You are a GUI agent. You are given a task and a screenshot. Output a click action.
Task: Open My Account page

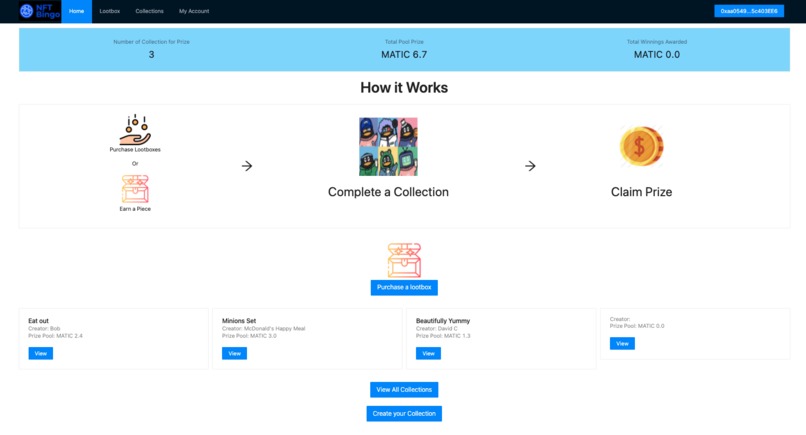coord(194,11)
